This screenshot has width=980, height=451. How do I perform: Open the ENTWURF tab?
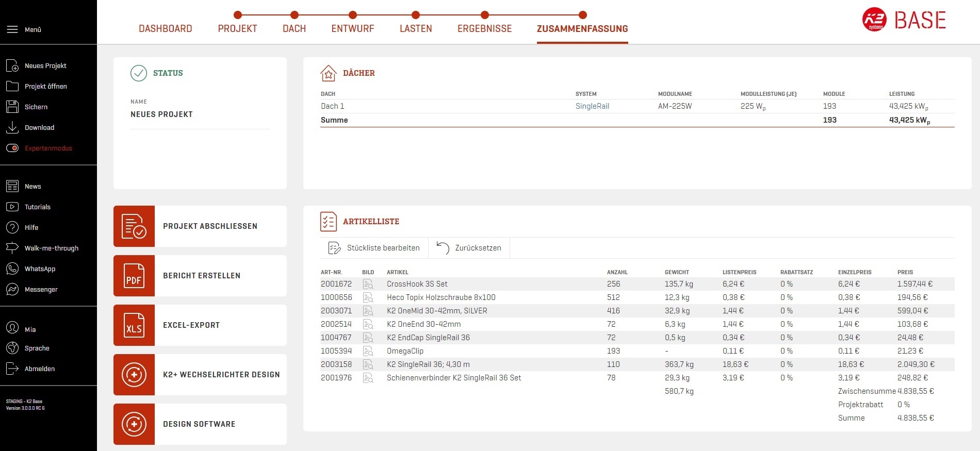[353, 29]
